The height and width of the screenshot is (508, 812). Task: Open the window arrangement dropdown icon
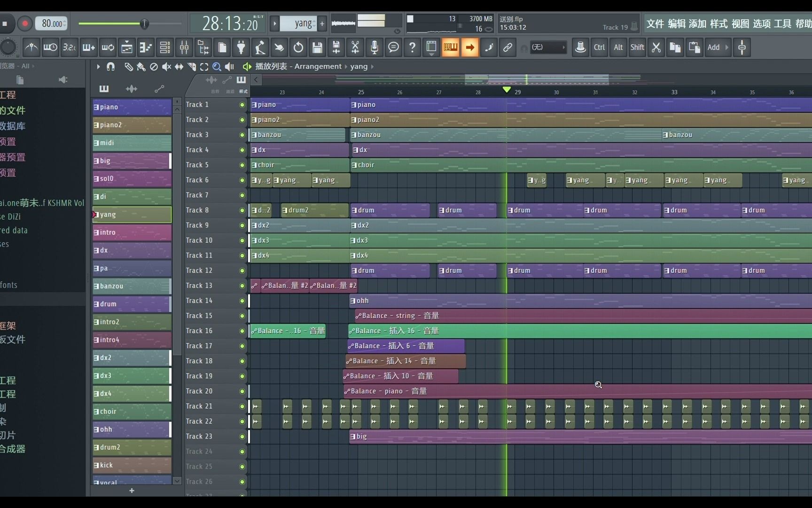coord(431,48)
